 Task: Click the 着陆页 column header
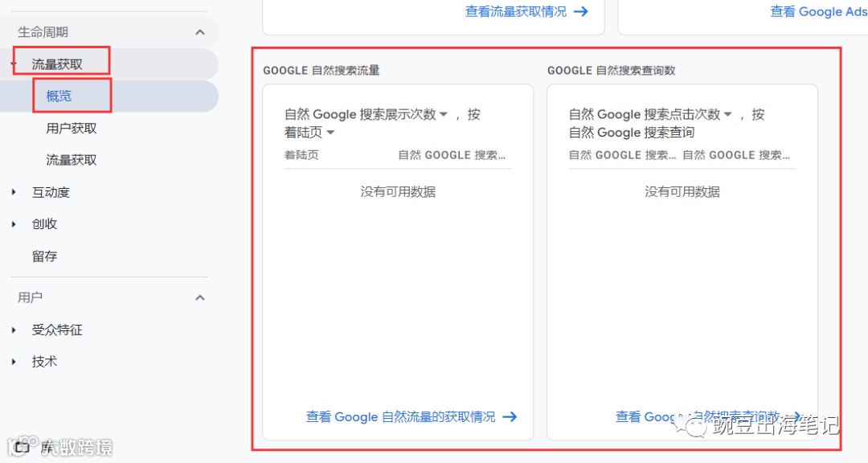[x=301, y=155]
